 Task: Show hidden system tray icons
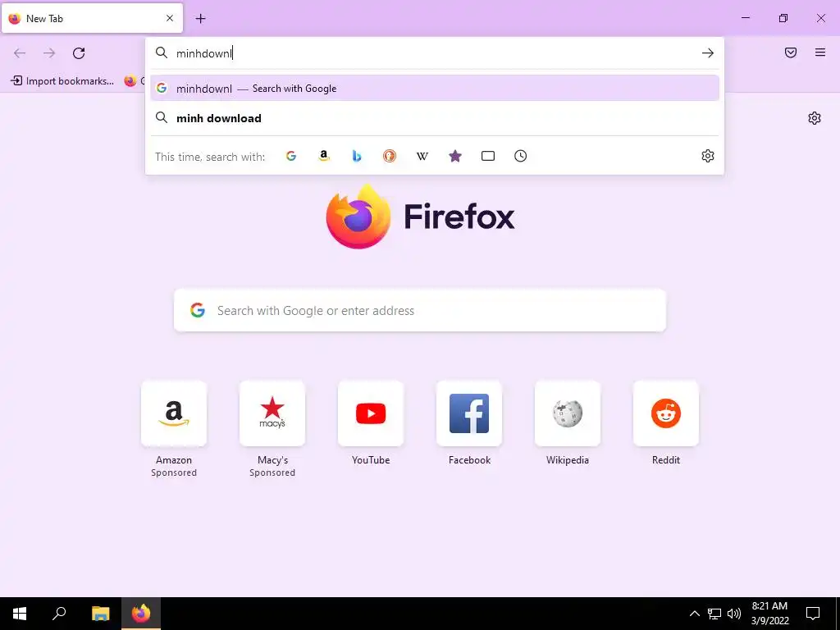tap(694, 614)
